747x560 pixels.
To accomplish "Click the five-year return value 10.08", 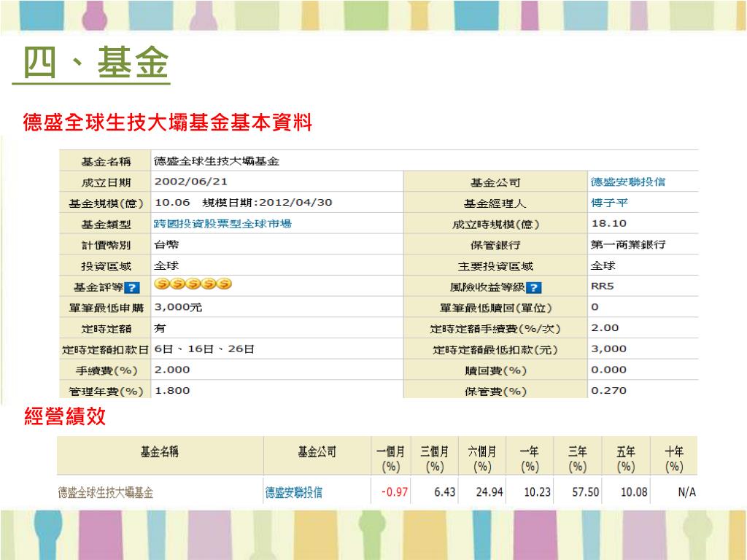I will (x=634, y=492).
